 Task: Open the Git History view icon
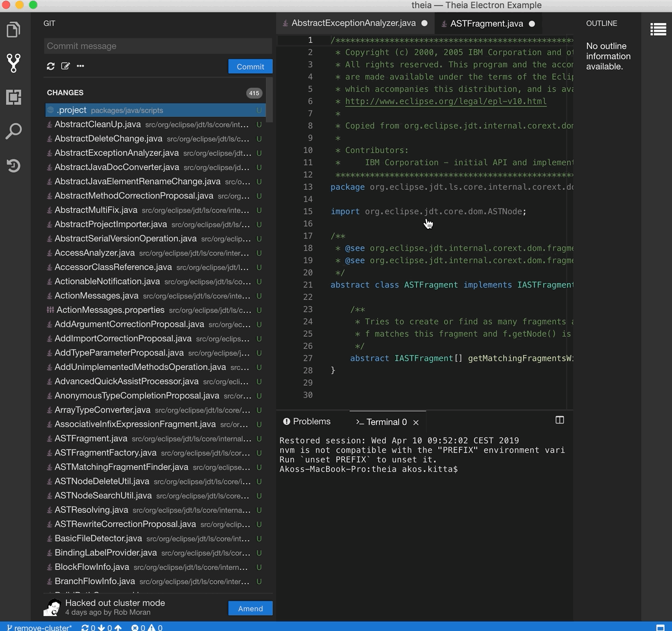[x=14, y=165]
